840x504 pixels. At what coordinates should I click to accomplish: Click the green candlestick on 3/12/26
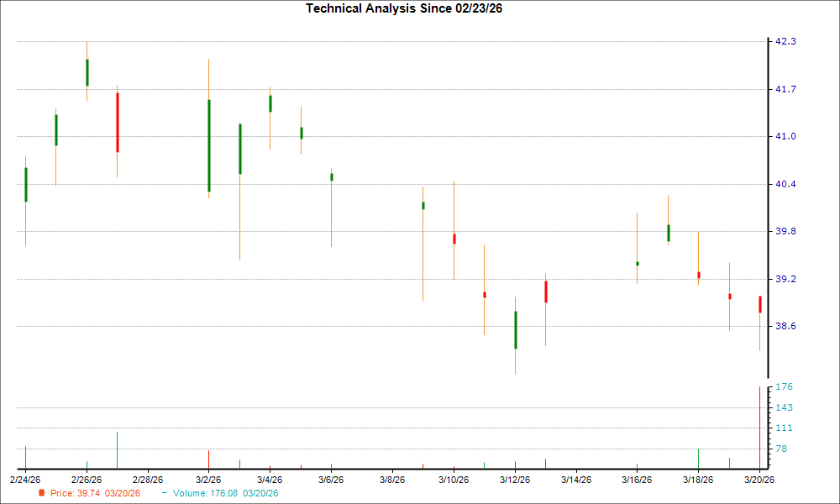pos(516,328)
